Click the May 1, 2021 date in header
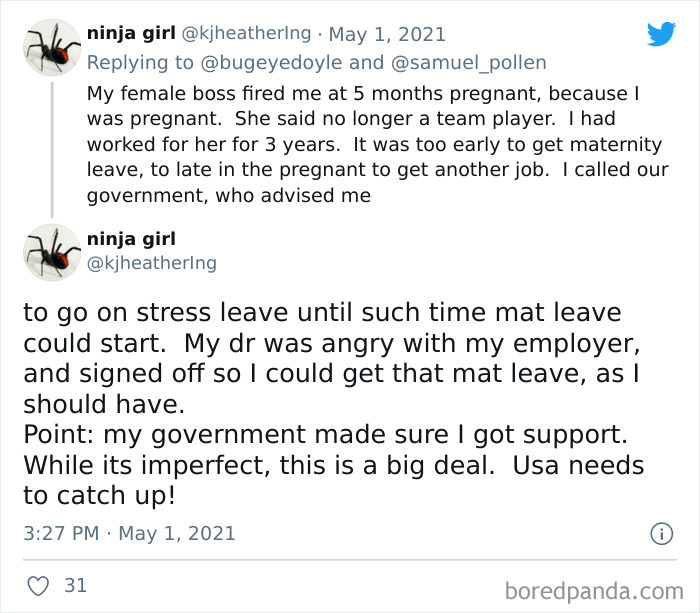 (x=387, y=34)
